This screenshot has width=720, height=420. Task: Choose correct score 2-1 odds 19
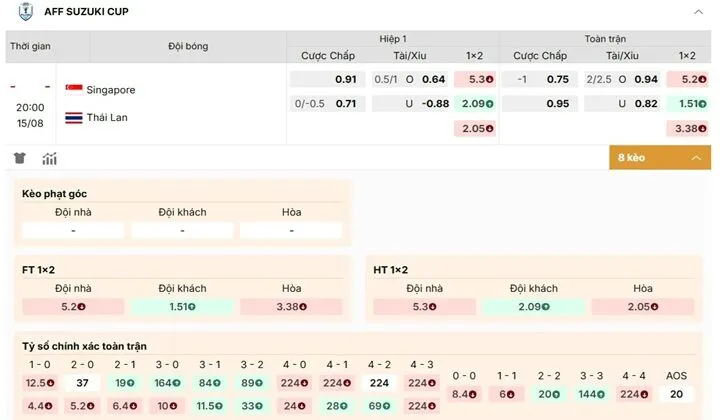(124, 383)
